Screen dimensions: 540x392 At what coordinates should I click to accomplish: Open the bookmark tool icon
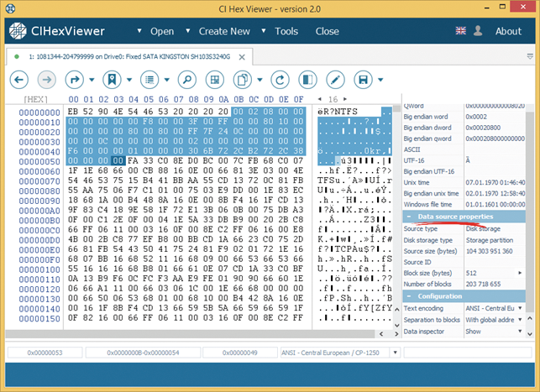click(x=112, y=80)
